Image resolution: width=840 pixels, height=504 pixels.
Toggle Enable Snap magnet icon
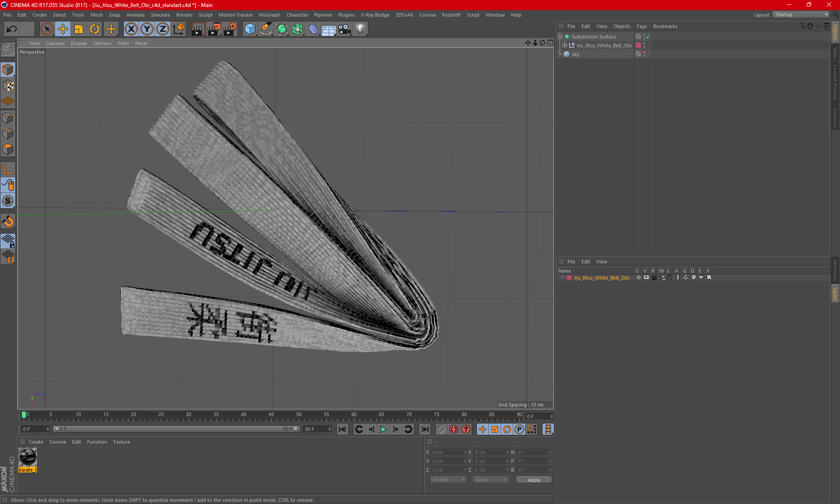pos(8,221)
